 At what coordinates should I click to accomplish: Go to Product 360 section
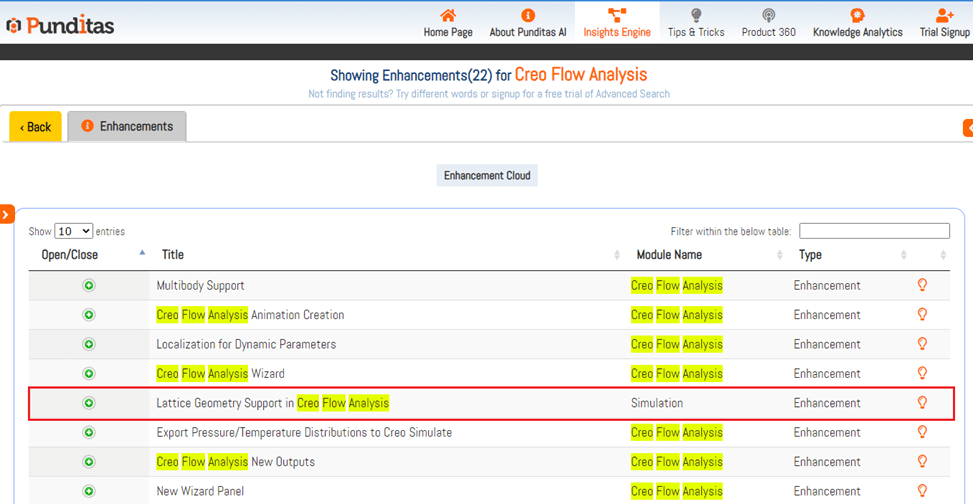(x=768, y=23)
